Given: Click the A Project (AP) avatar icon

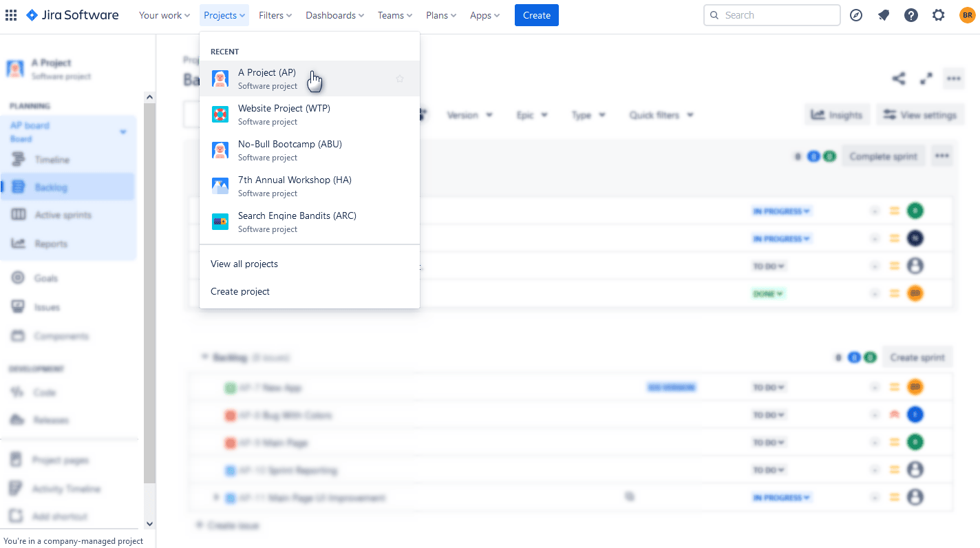Looking at the screenshot, I should [x=220, y=78].
